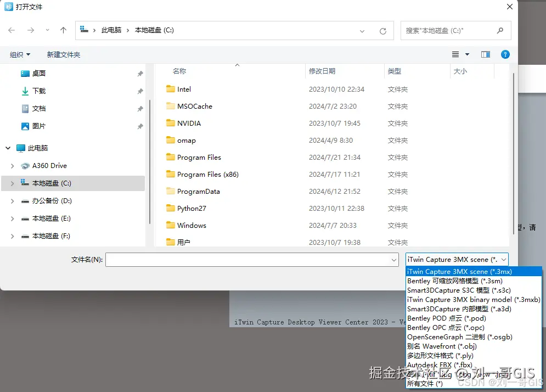The image size is (546, 392).
Task: Choose iTwin Capture 3MX scene (*.3mx) option
Action: pyautogui.click(x=474, y=271)
